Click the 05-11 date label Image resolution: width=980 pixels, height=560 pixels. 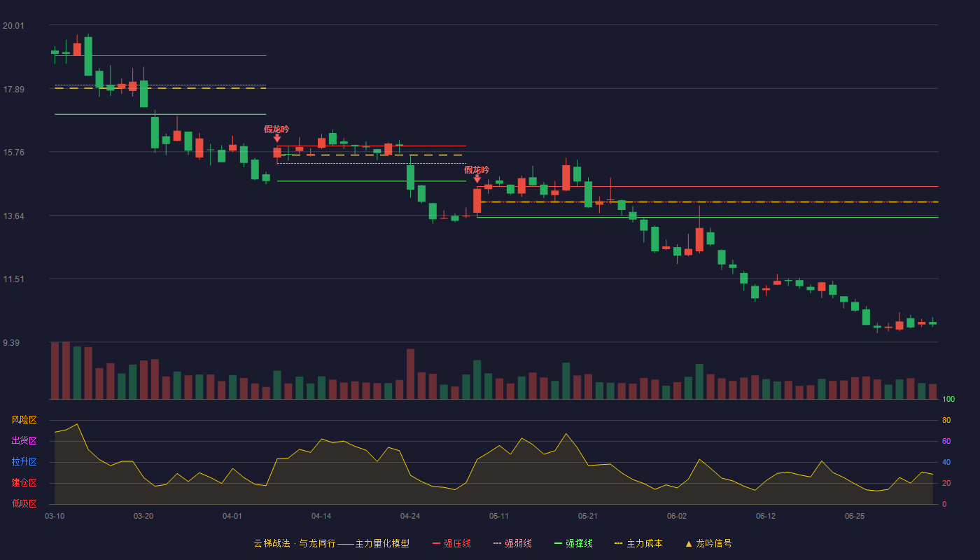[499, 516]
